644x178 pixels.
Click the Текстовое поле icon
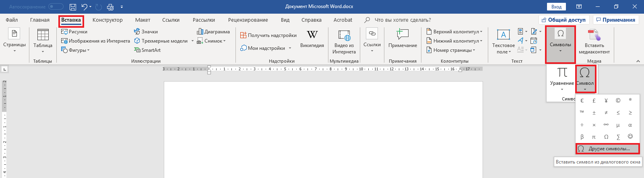[503, 35]
